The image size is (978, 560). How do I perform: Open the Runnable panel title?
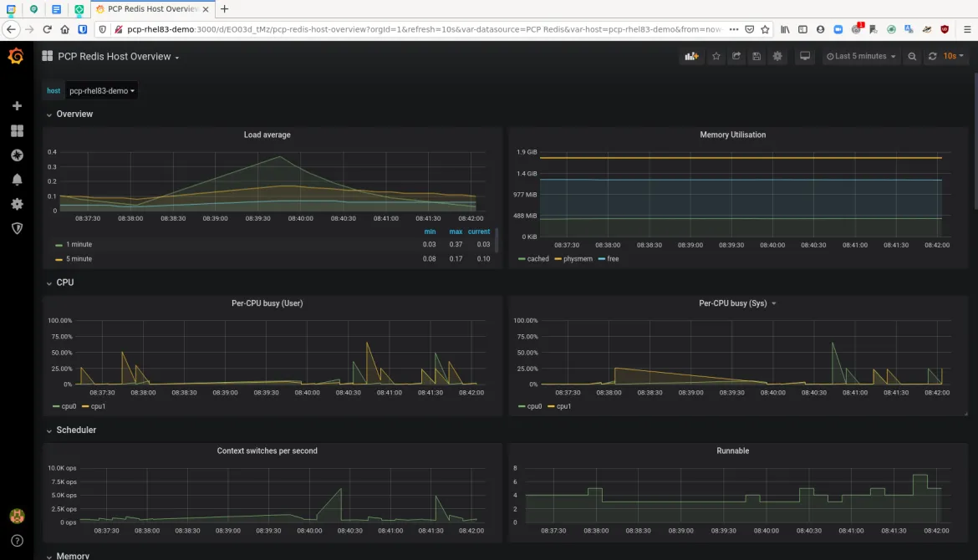[x=732, y=451]
